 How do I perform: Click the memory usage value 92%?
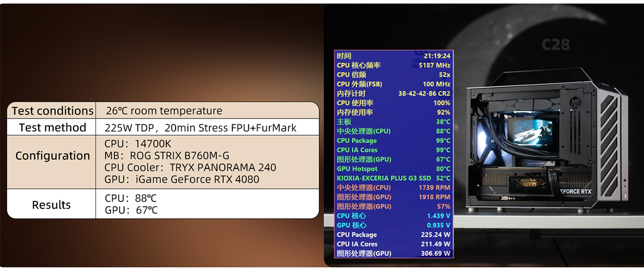[444, 112]
